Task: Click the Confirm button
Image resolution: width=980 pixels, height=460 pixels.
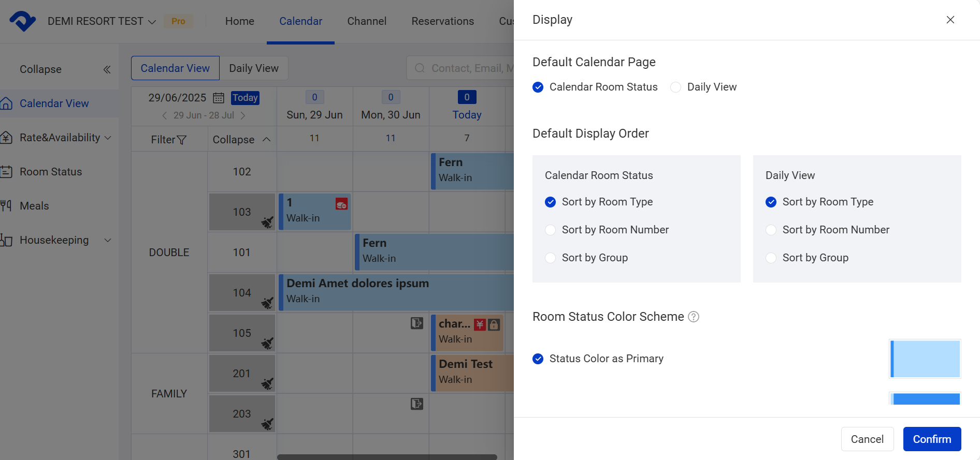Action: tap(932, 439)
